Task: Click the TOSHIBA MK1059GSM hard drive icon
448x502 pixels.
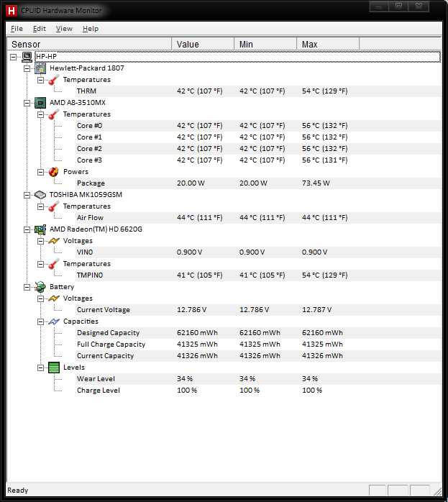Action: [x=40, y=195]
